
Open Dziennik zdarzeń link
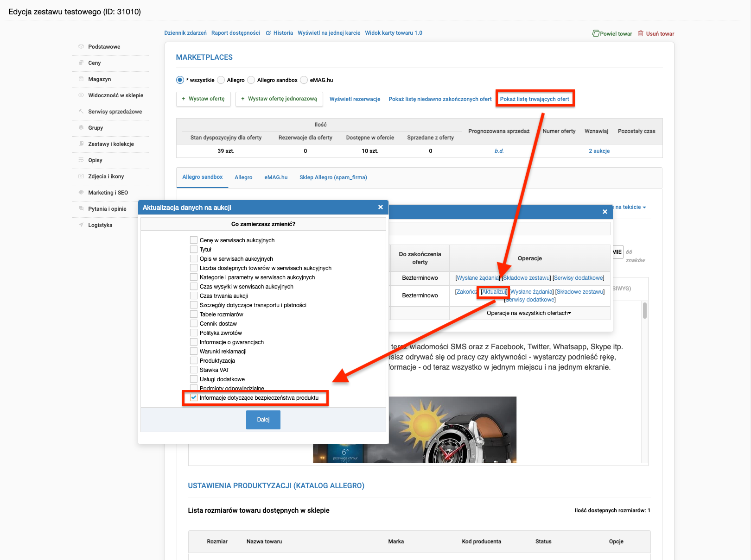[185, 33]
